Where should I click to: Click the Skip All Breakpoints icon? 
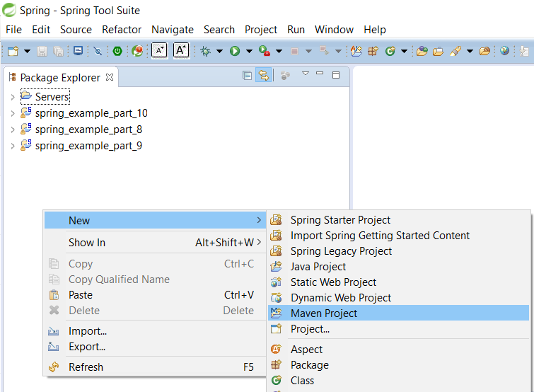(98, 52)
